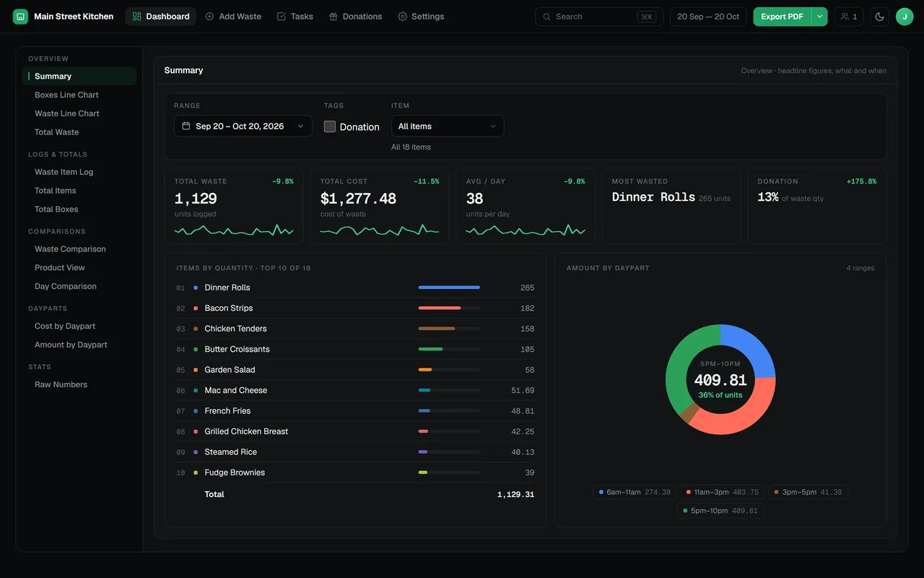Click the 6am–11am legend chip
The width and height of the screenshot is (924, 578).
tap(635, 492)
